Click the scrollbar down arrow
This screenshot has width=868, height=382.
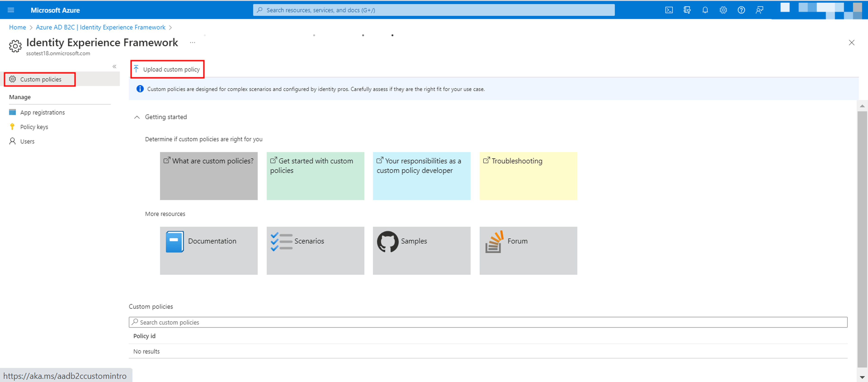coord(862,377)
